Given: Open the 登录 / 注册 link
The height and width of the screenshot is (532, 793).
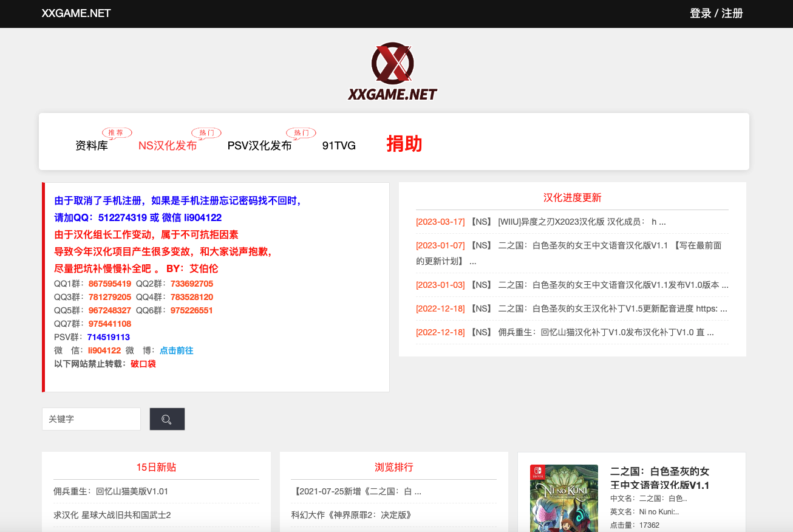Looking at the screenshot, I should [x=716, y=13].
